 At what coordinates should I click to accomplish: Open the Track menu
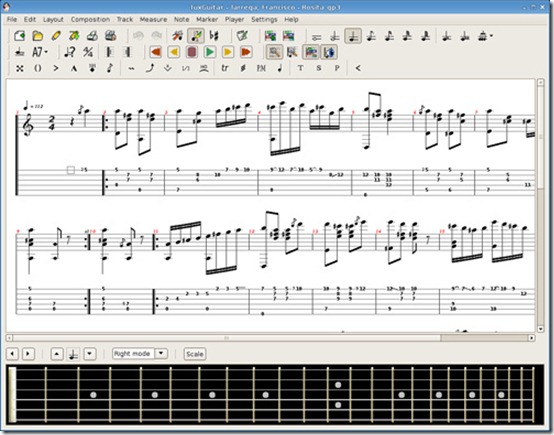pos(125,19)
